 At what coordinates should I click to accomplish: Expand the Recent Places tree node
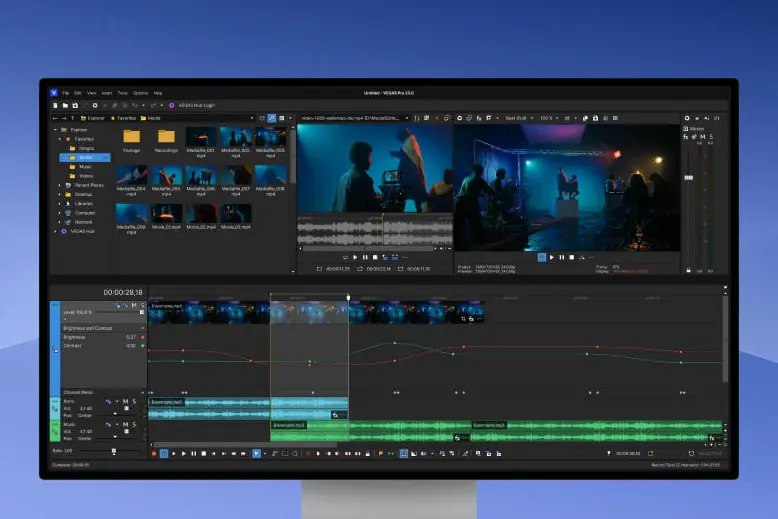tap(60, 185)
